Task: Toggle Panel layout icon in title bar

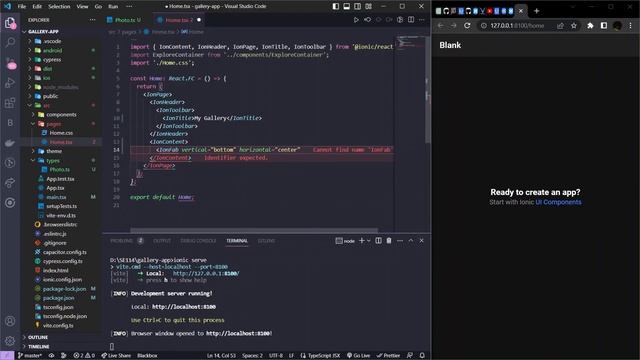Action: click(x=347, y=6)
